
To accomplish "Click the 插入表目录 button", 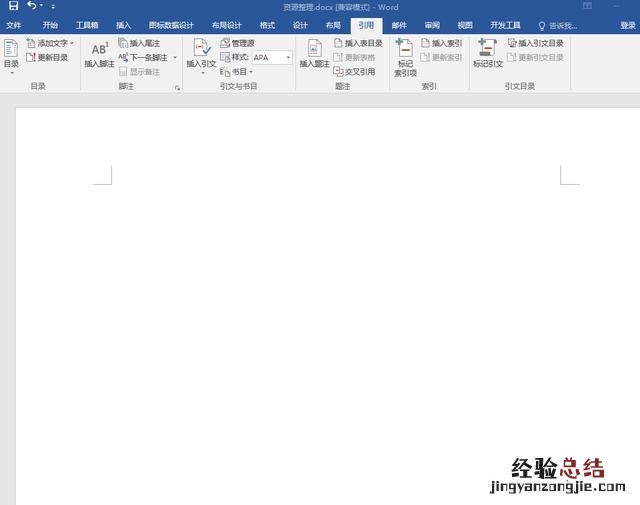I will [358, 43].
